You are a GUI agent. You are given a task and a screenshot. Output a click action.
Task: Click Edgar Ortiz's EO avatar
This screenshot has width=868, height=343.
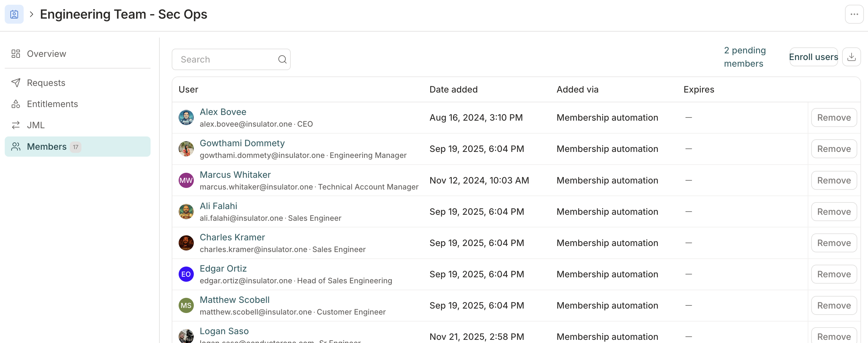tap(186, 274)
